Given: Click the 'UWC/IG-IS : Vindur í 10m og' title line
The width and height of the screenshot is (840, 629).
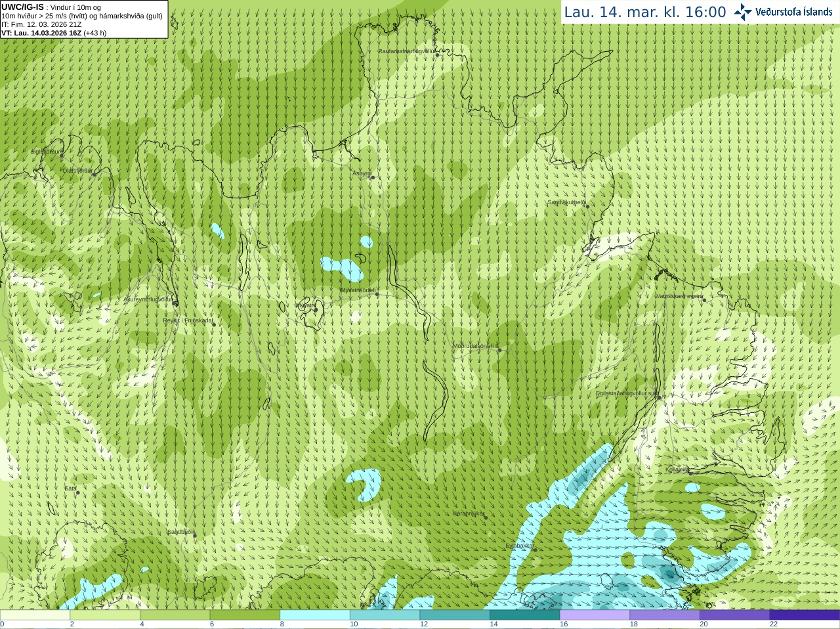Looking at the screenshot, I should click(51, 7).
